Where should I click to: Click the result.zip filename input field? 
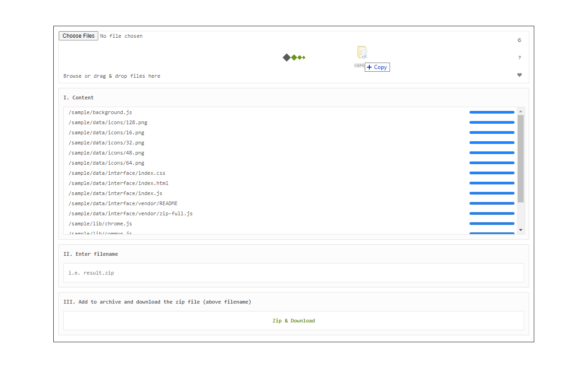[294, 273]
